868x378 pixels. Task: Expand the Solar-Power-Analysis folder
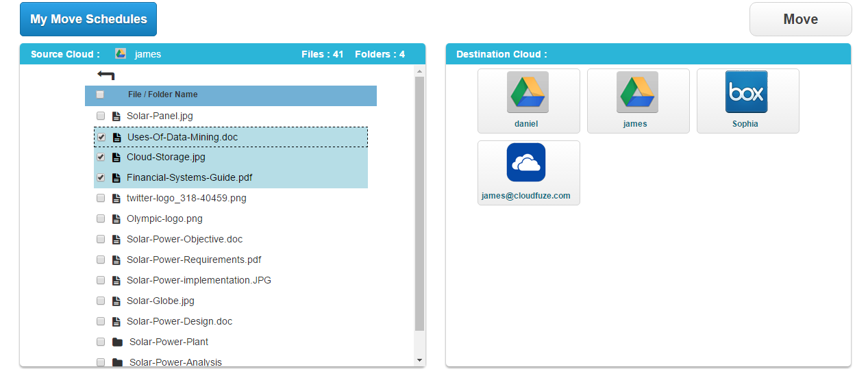point(175,362)
